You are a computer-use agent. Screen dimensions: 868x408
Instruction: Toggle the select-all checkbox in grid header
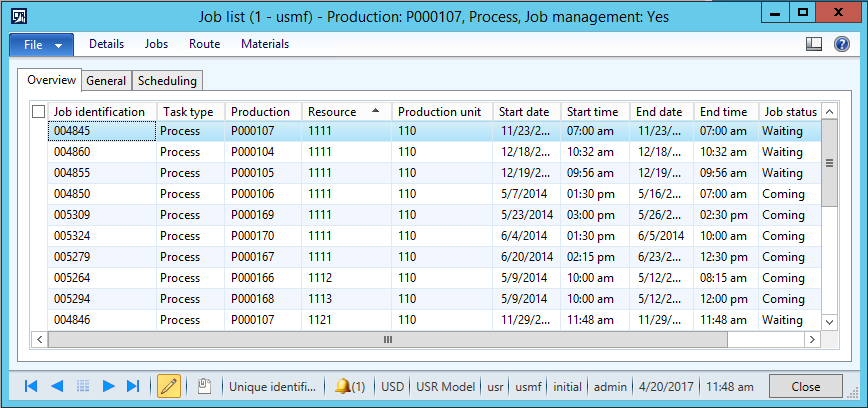click(39, 112)
